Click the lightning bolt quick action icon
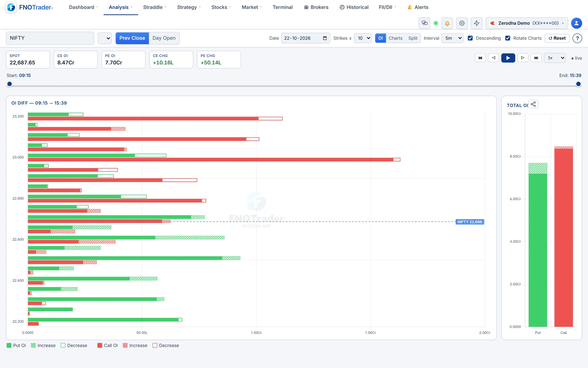The width and height of the screenshot is (588, 368). tap(477, 23)
